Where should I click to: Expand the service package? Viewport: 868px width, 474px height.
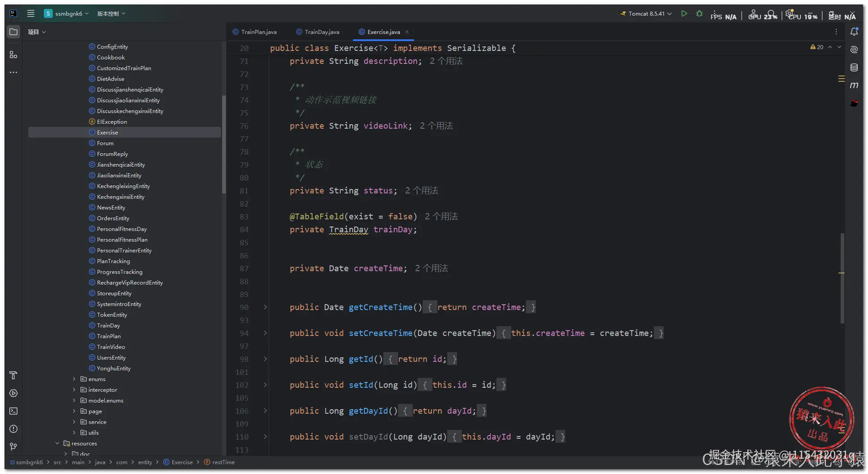tap(74, 422)
